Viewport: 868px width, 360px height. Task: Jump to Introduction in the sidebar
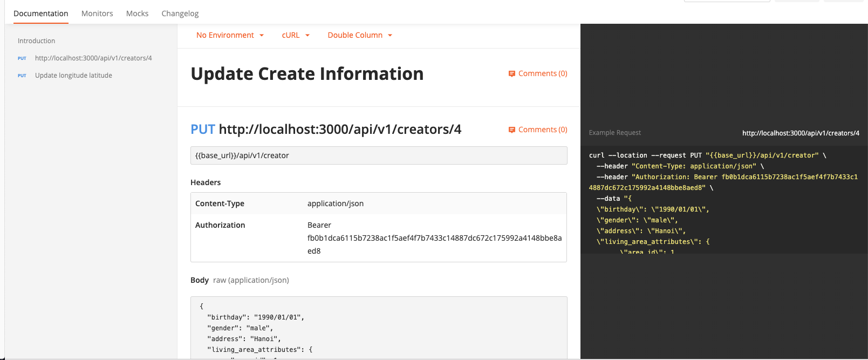36,41
